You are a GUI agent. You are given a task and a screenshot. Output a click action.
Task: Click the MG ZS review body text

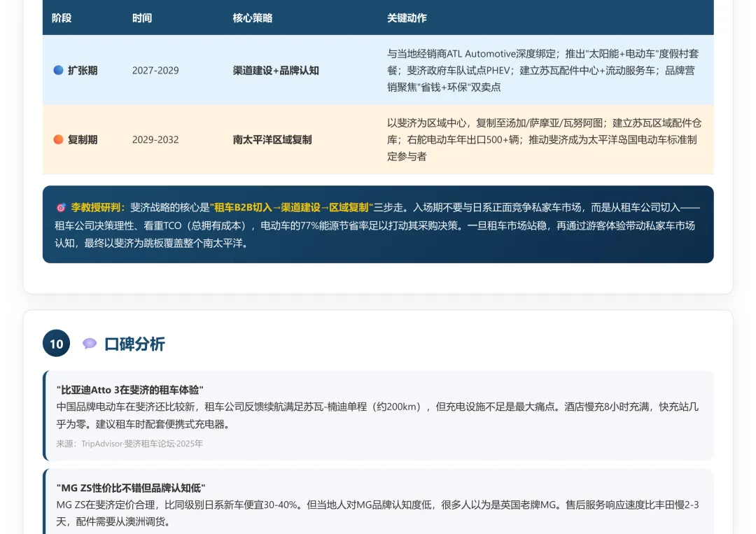[377, 513]
